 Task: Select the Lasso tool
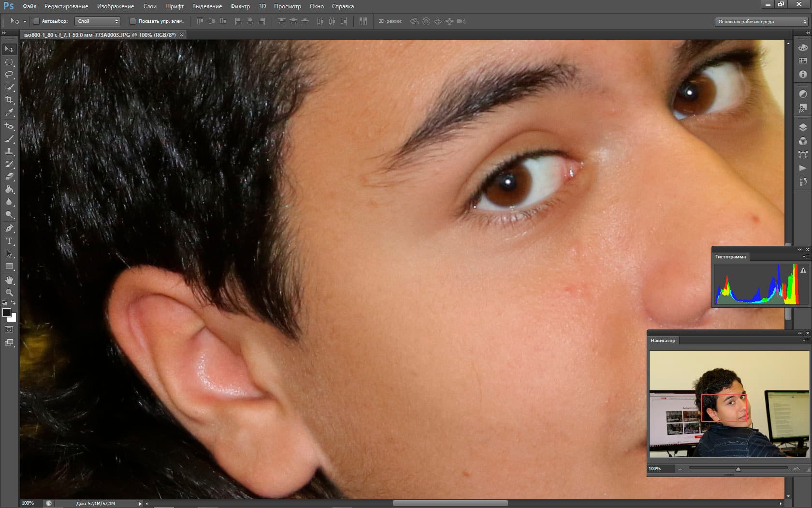9,75
